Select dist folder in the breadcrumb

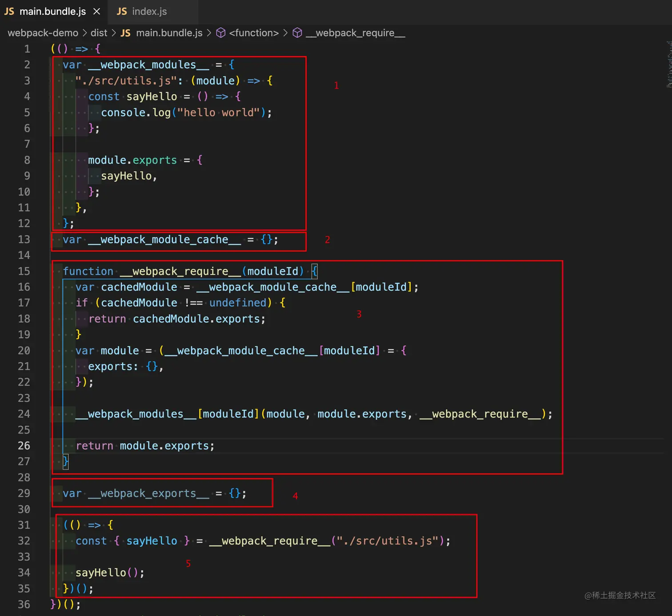99,33
